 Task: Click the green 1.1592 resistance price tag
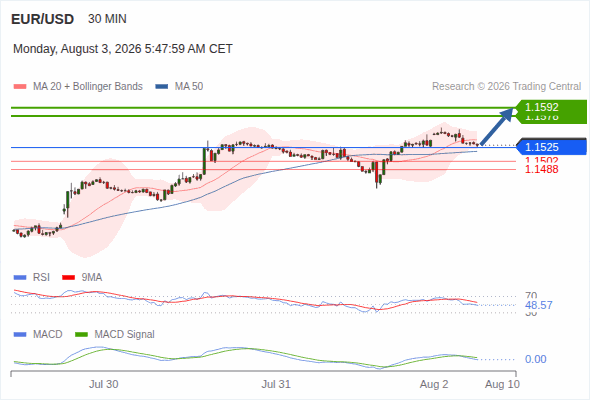(x=552, y=108)
